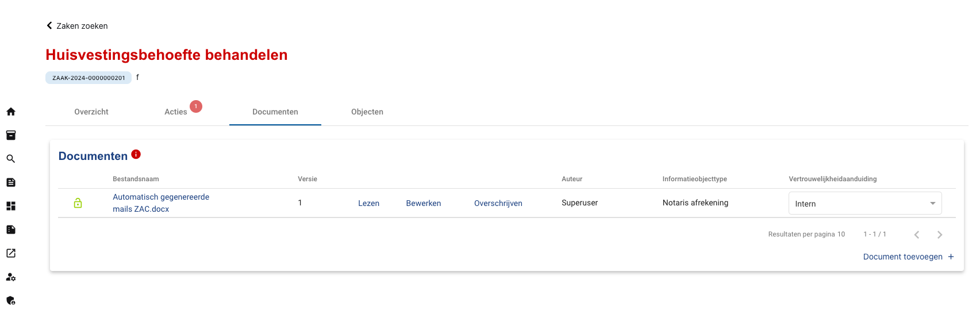Click Document toevoegen button
The width and height of the screenshot is (980, 313).
click(x=909, y=257)
